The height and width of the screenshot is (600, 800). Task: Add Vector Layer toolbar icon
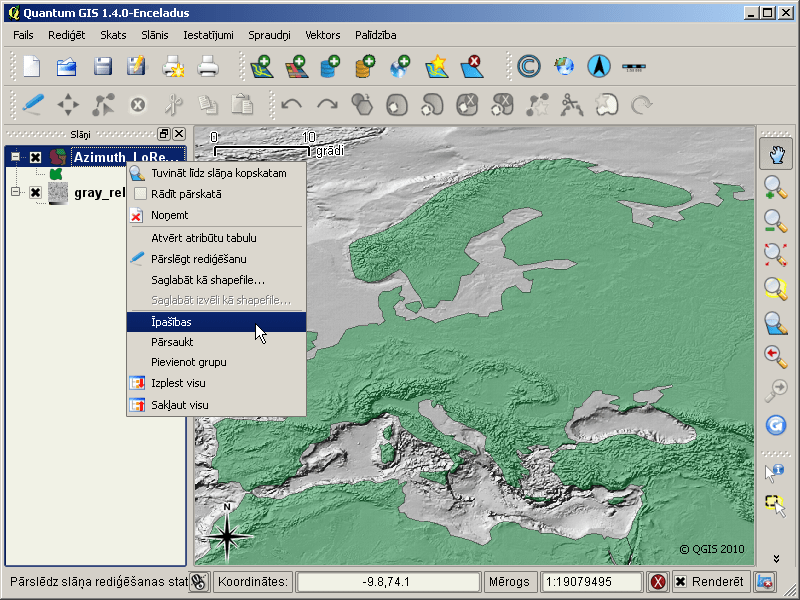(262, 67)
